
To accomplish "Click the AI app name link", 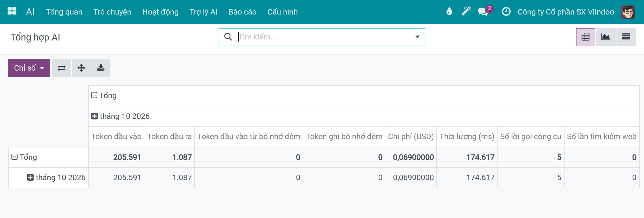I will (30, 12).
